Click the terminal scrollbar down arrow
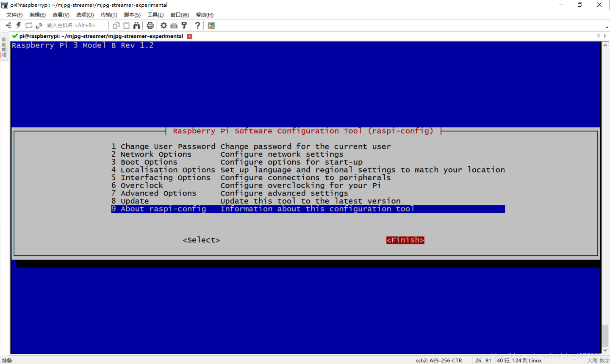610x364 pixels. (605, 350)
